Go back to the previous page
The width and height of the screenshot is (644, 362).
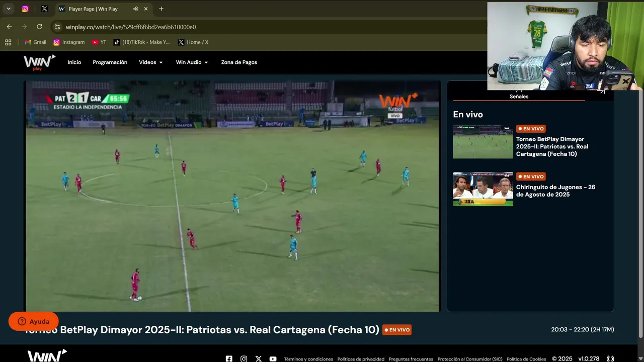coord(9,27)
